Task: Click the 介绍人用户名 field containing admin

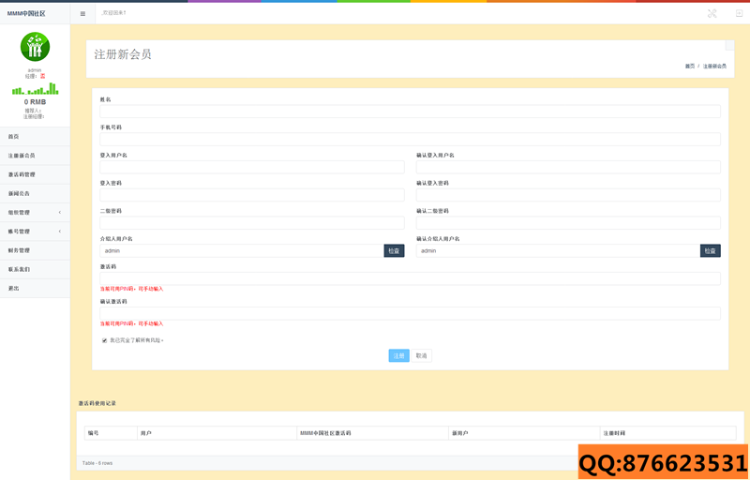Action: click(242, 251)
